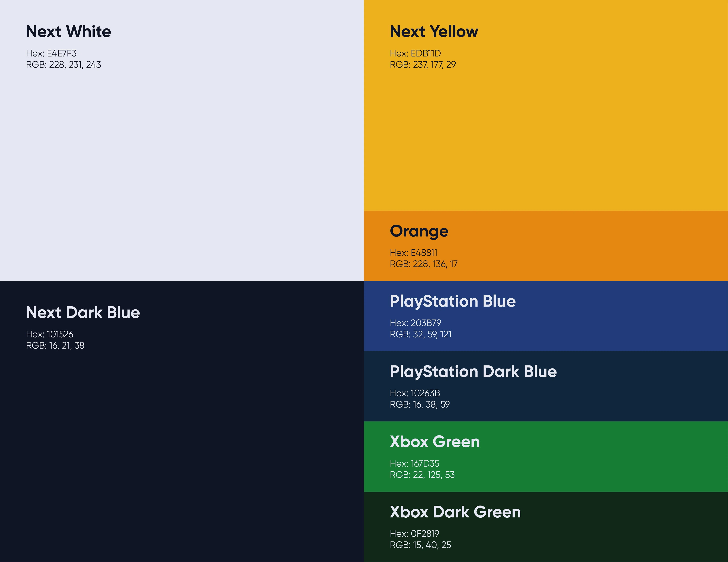
Task: Pick the Orange color block
Action: click(546, 246)
